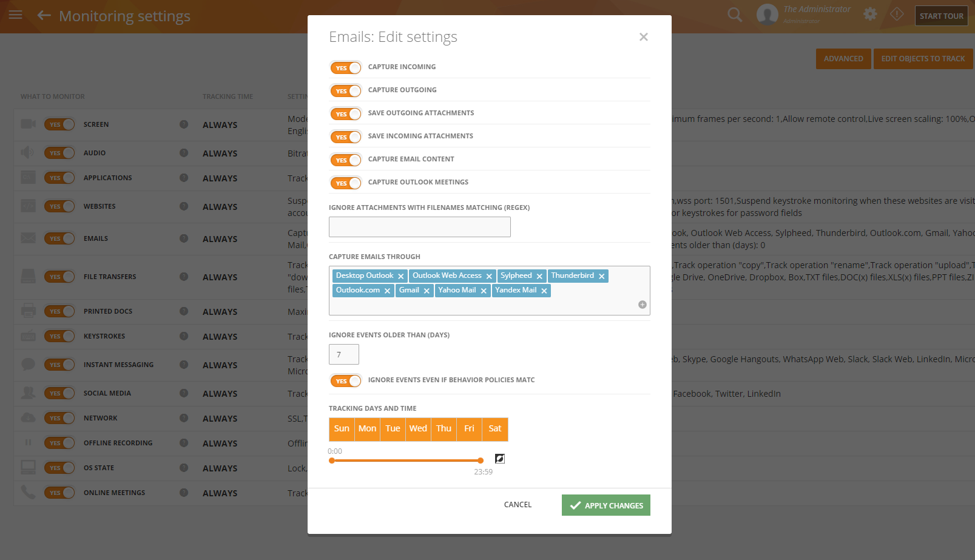Click the Advanced button
The height and width of the screenshot is (560, 975).
coord(843,59)
